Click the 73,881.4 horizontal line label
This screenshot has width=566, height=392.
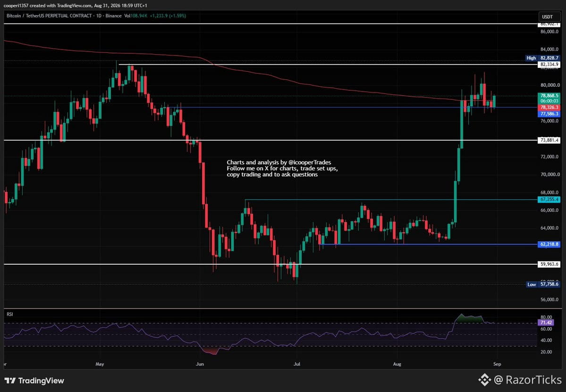pyautogui.click(x=549, y=140)
